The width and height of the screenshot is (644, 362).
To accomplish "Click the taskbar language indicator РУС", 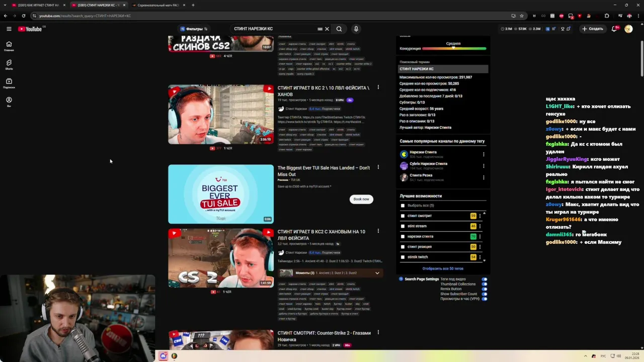I will [x=603, y=356].
